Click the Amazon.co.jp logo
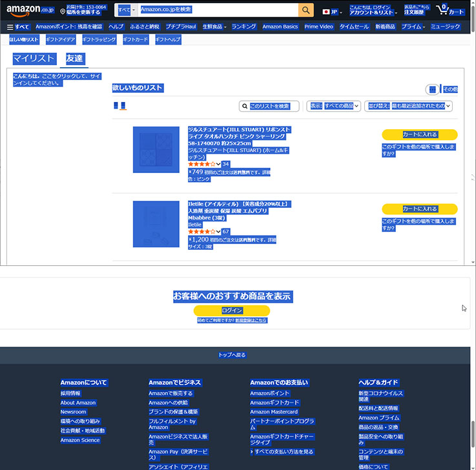Image resolution: width=476 pixels, height=470 pixels. coord(30,10)
